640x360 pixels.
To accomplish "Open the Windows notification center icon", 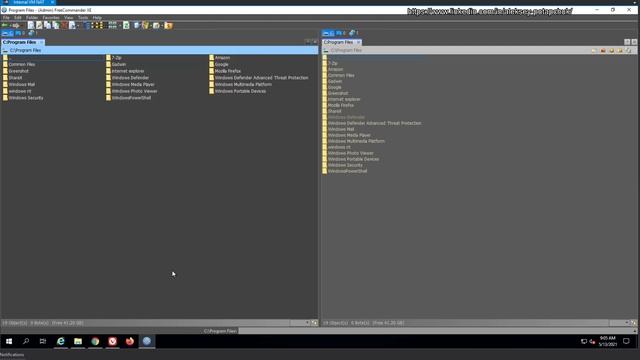I will (627, 341).
